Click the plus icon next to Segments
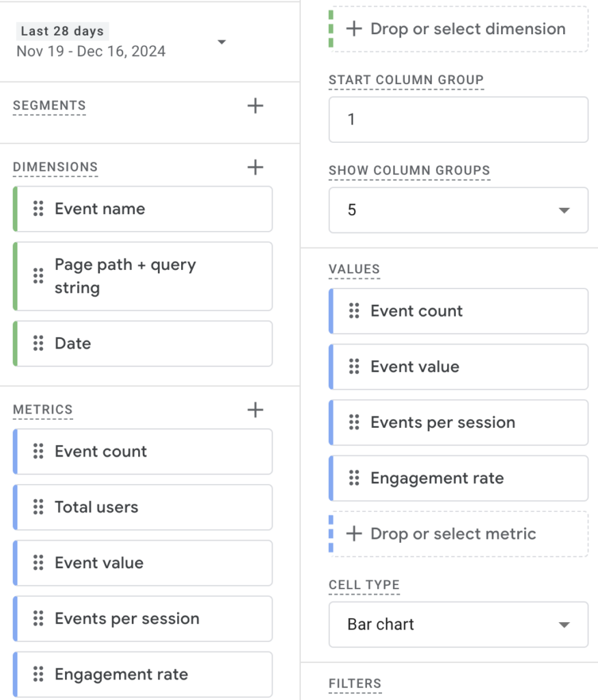This screenshot has height=700, width=598. pos(254,105)
